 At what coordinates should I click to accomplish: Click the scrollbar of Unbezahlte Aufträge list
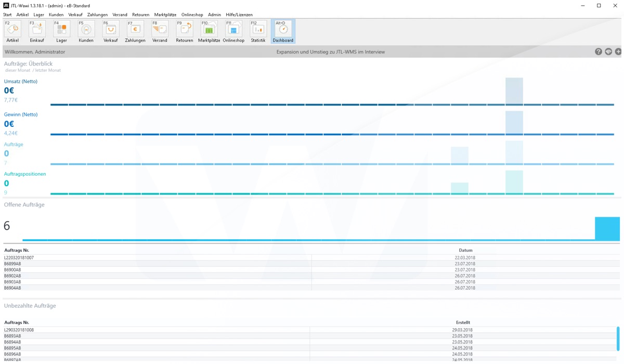point(618,339)
